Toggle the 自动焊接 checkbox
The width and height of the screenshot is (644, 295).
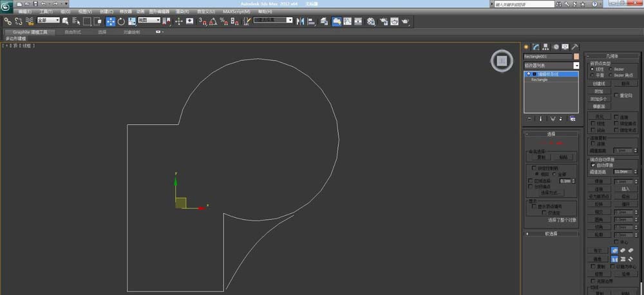(x=593, y=166)
